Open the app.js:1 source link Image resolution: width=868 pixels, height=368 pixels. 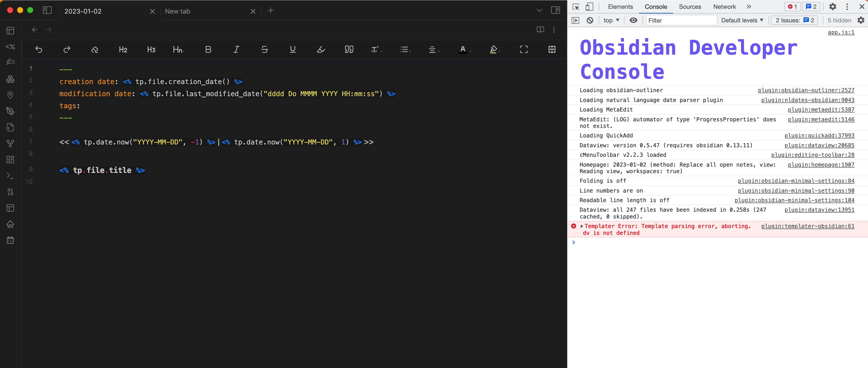coord(841,32)
